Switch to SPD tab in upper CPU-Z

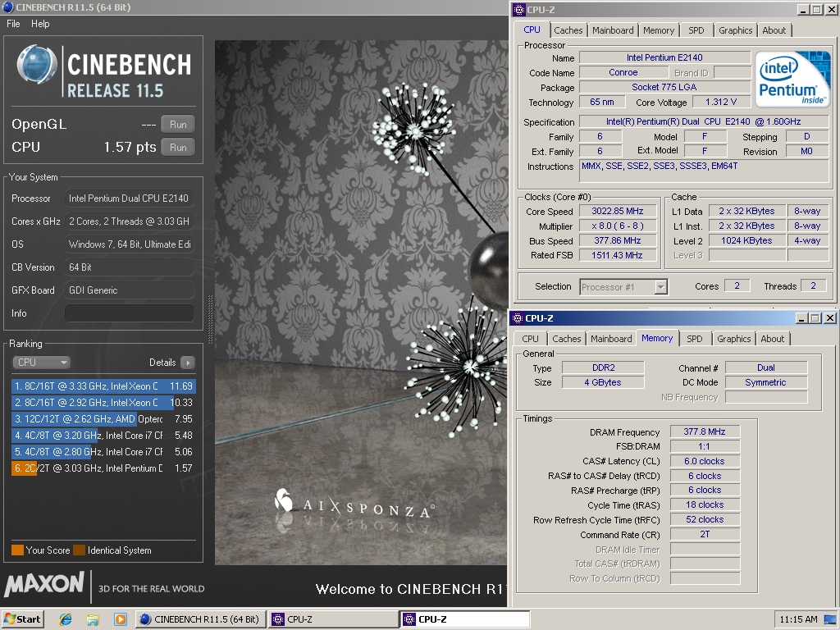[696, 30]
